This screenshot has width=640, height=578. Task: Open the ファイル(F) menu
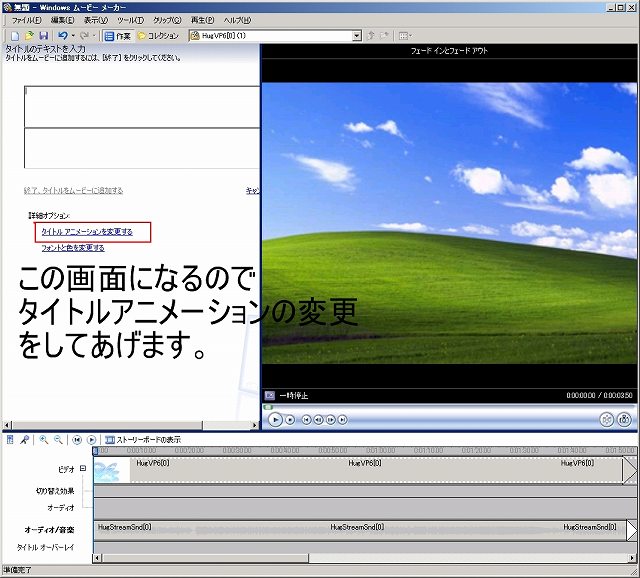tap(27, 20)
